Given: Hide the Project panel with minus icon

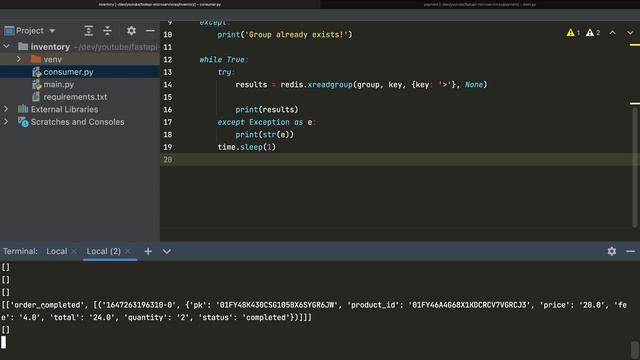Looking at the screenshot, I should tap(150, 31).
